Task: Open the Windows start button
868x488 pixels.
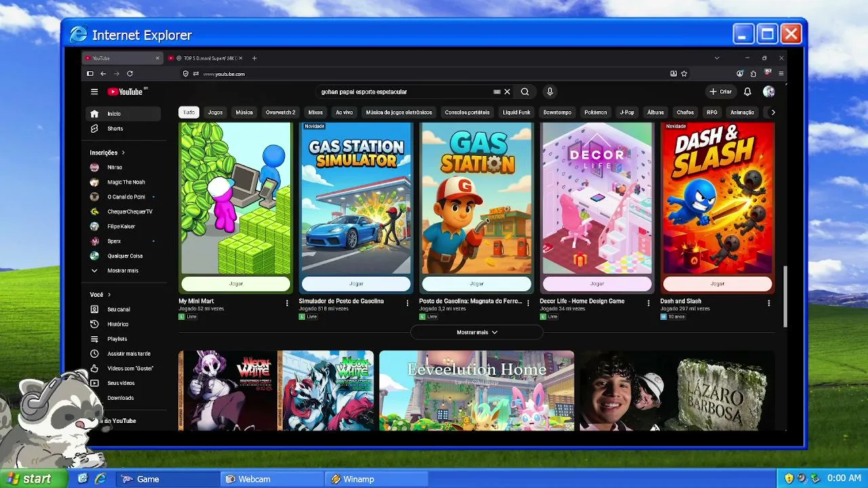Action: pyautogui.click(x=34, y=479)
